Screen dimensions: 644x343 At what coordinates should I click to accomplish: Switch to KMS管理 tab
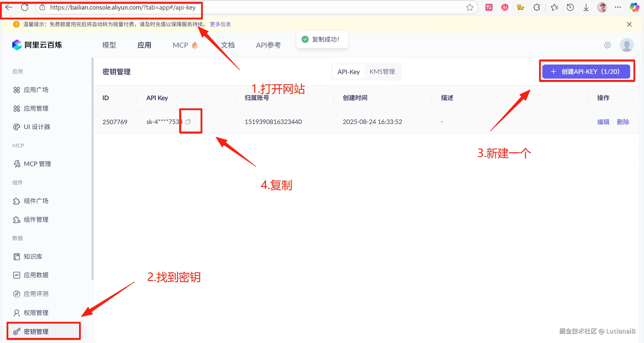click(382, 72)
